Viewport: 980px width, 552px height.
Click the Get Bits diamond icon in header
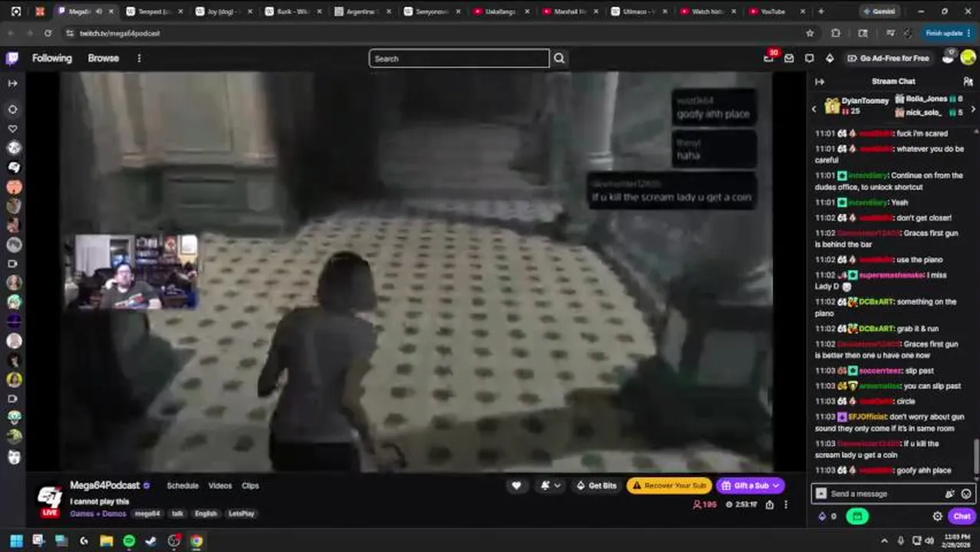829,58
